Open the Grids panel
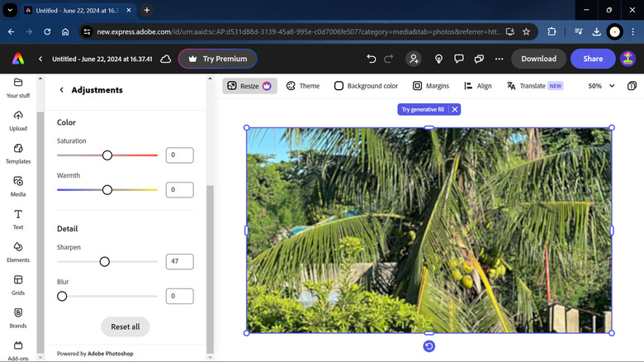This screenshot has height=362, width=644. pos(18,285)
